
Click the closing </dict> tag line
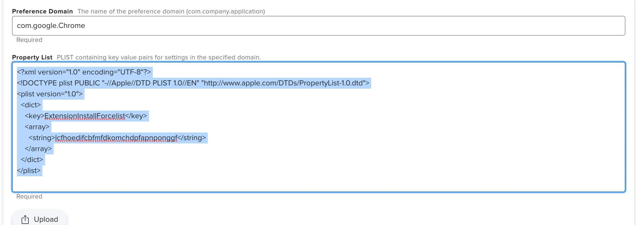32,160
